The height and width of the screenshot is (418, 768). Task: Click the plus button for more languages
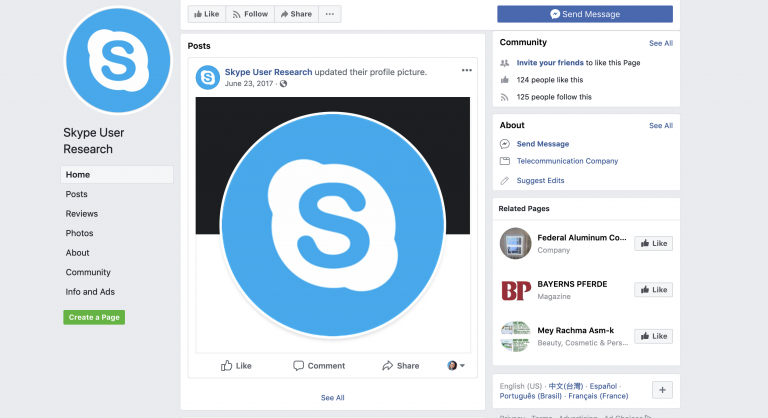point(662,390)
